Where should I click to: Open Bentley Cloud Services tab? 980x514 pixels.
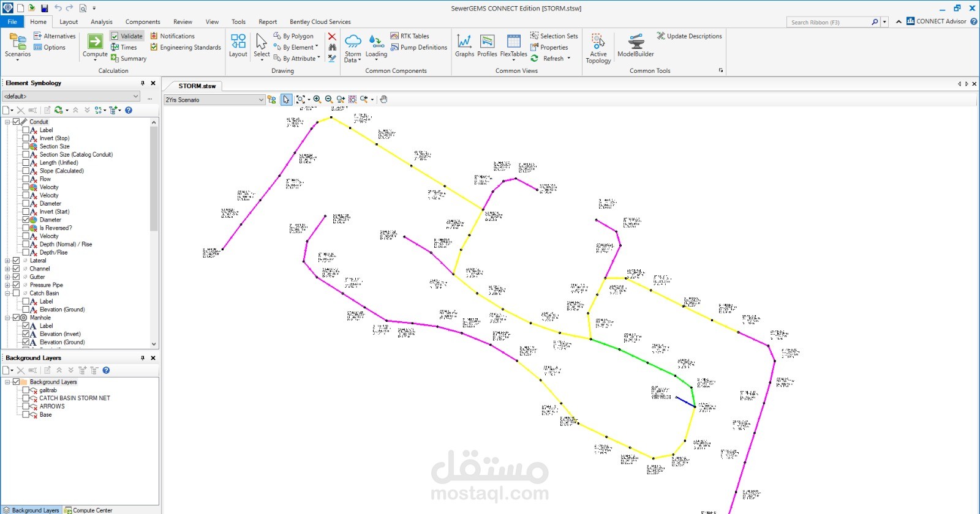coord(320,21)
